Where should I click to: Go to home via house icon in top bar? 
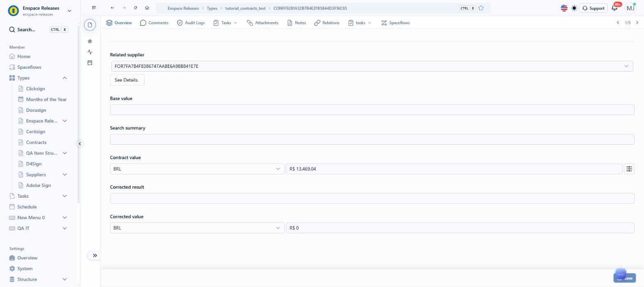[x=147, y=8]
